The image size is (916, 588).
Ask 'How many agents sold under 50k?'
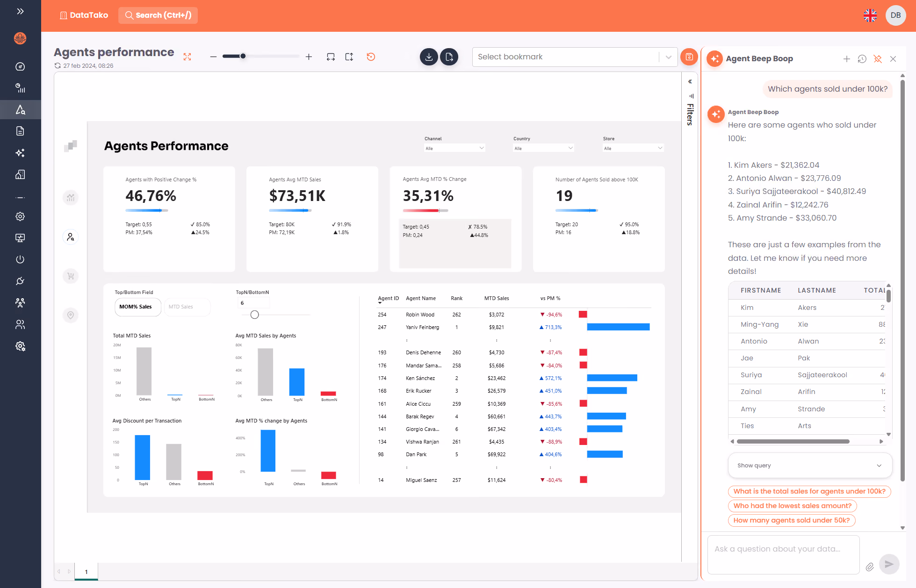[x=792, y=520]
